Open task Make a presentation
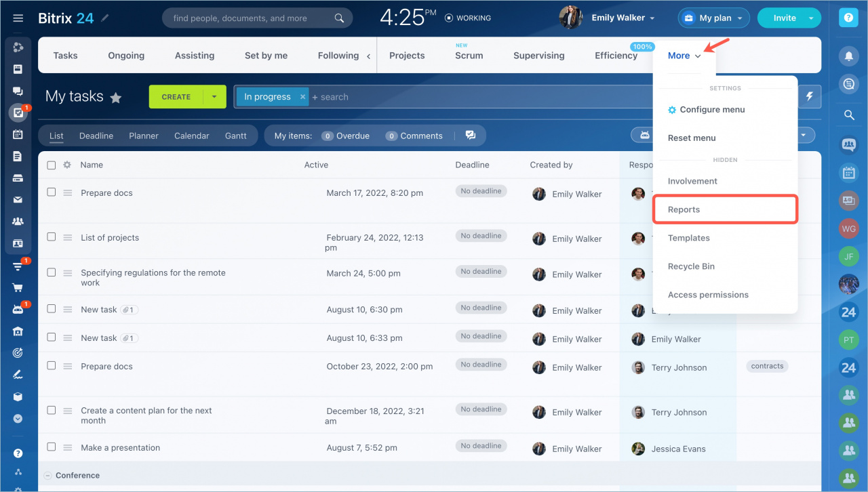 [121, 447]
